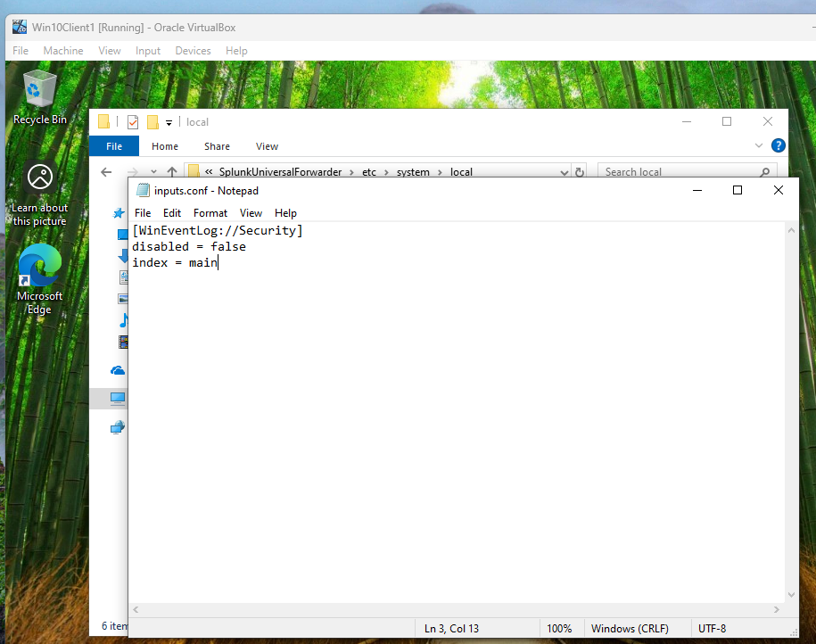Screen dimensions: 816x644
Task: Expand the chevron after etc breadcrumb
Action: pyautogui.click(x=386, y=172)
